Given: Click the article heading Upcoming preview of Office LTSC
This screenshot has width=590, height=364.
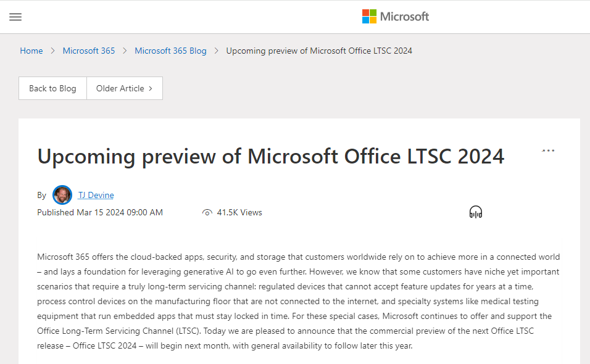Looking at the screenshot, I should coord(271,156).
